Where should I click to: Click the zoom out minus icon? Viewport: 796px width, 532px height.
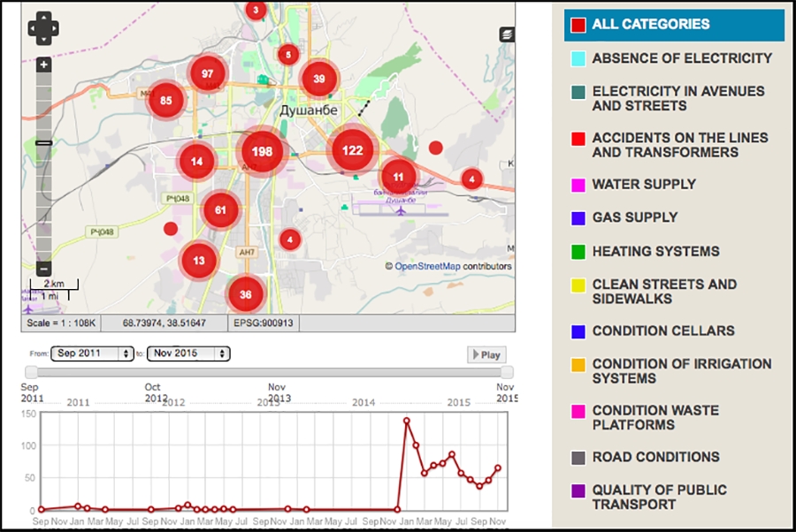[42, 268]
